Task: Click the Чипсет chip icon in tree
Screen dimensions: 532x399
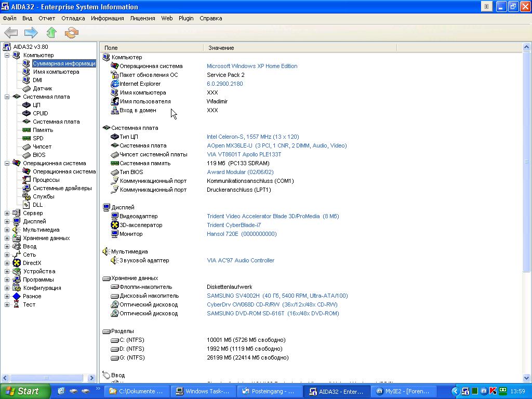Action: (26, 147)
